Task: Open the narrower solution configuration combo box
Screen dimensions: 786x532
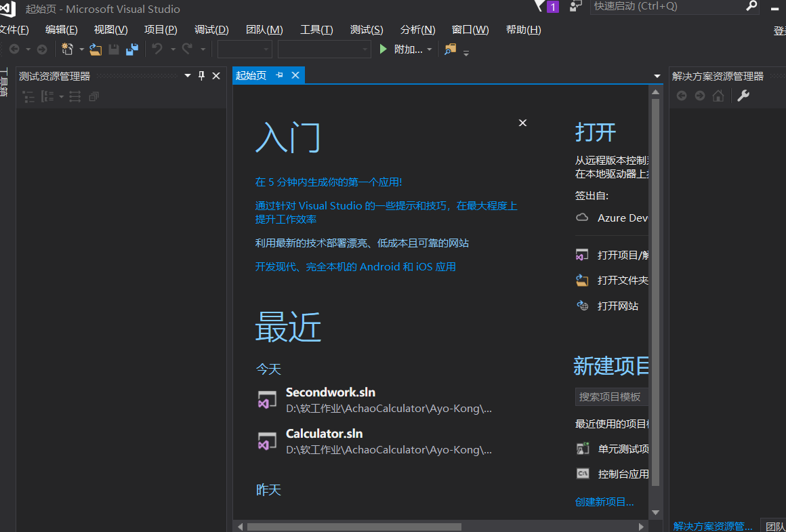Action: pos(245,49)
